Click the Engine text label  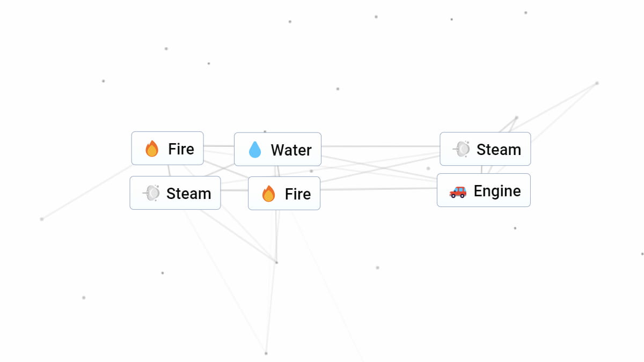496,190
